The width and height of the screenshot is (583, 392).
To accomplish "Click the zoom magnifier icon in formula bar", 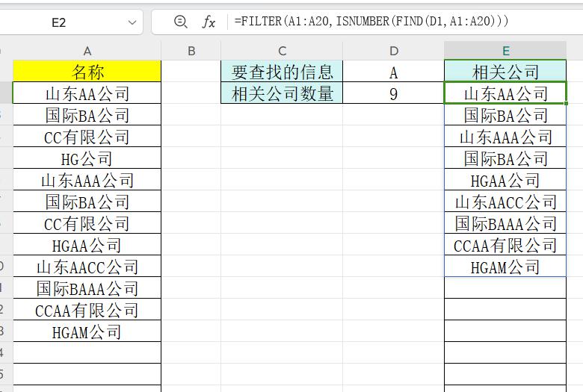I will (180, 22).
